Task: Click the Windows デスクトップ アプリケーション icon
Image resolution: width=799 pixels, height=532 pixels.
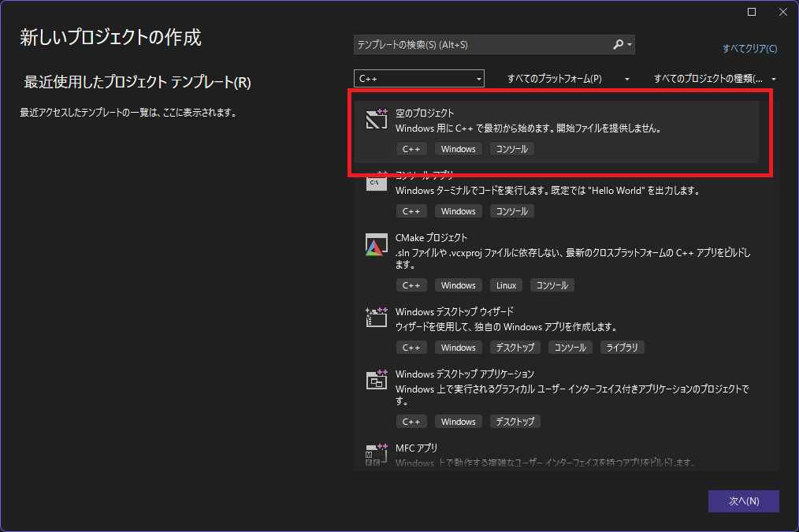Action: pos(376,380)
